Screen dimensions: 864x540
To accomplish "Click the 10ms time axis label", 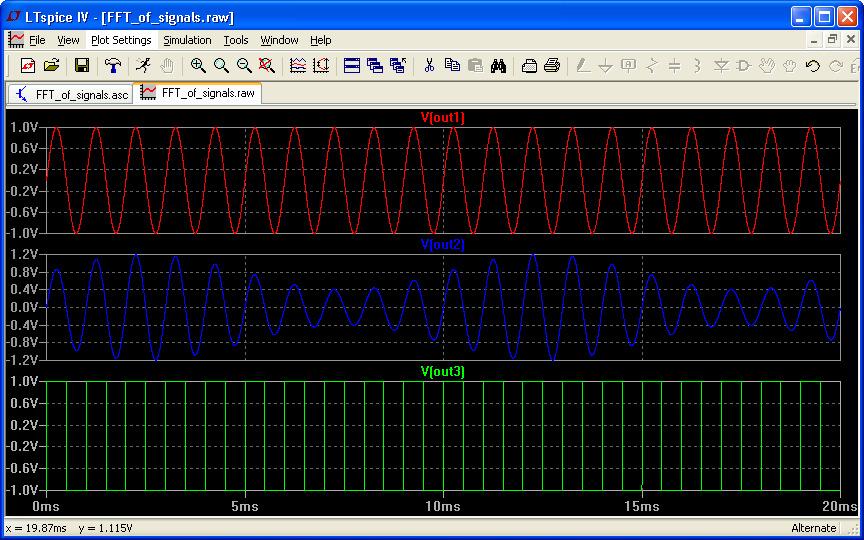I will tap(443, 506).
